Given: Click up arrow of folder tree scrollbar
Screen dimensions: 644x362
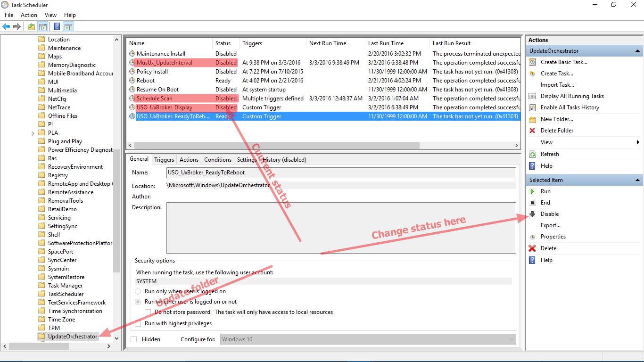Looking at the screenshot, I should (x=117, y=40).
